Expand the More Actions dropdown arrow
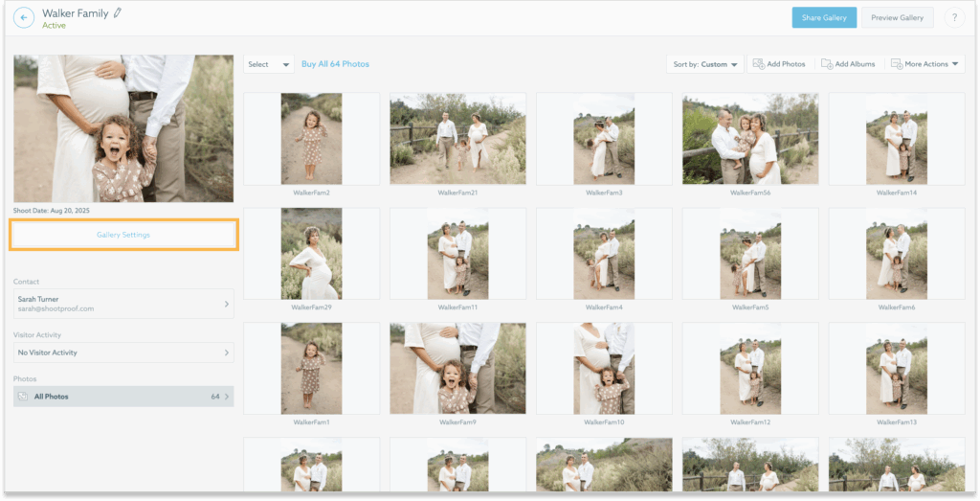Screen dimensions: 980x501 coord(955,64)
